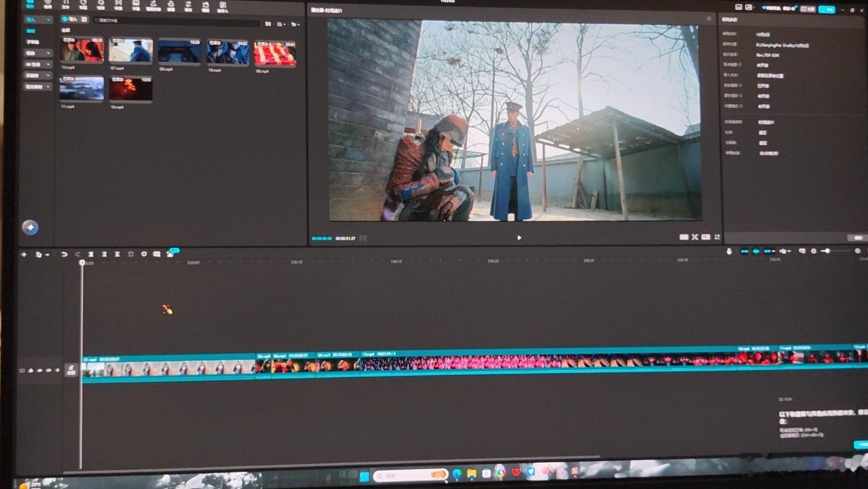Screen dimensions: 868x489
Task: Toggle the main track magnet
Action: point(744,251)
